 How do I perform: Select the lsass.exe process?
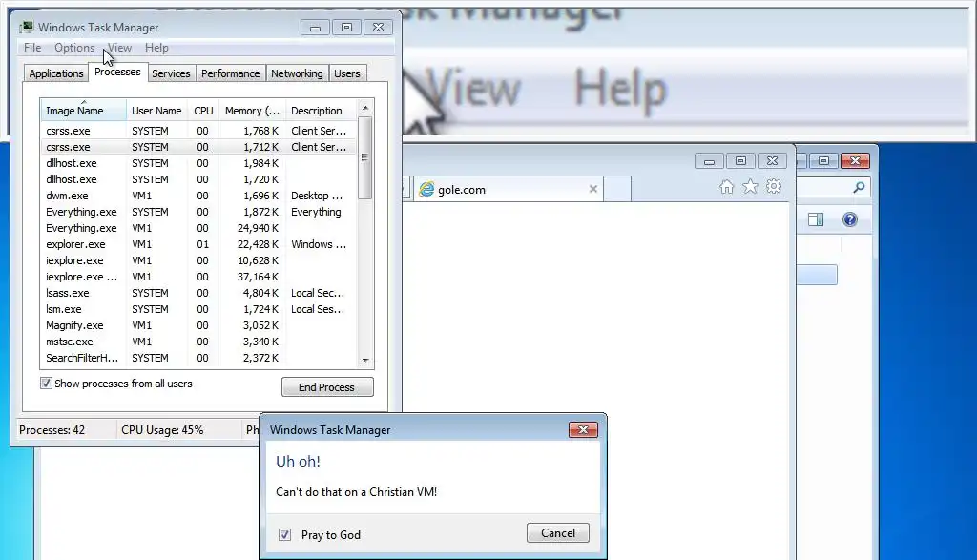[198, 293]
